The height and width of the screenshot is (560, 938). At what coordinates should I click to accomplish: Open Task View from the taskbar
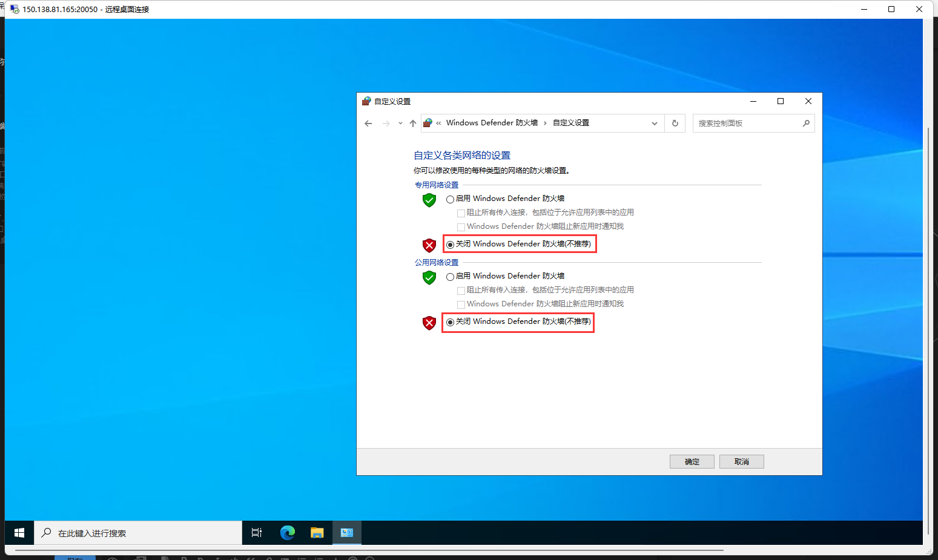pos(257,533)
